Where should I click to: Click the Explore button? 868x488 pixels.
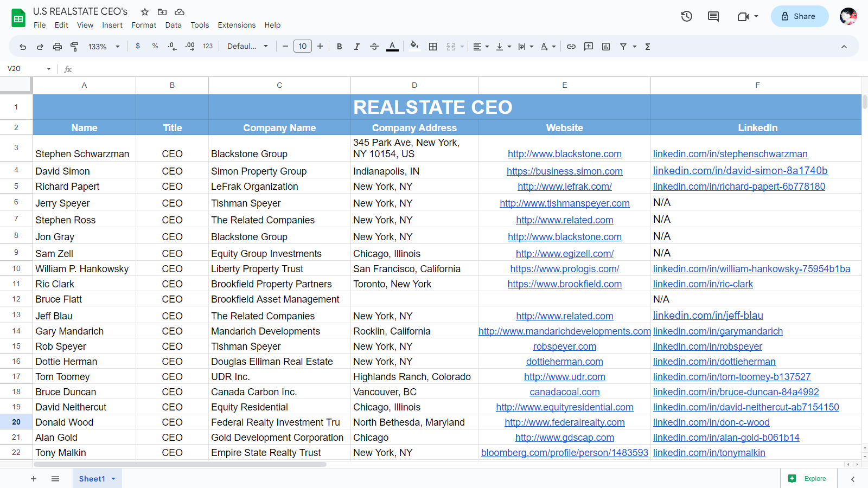click(807, 479)
